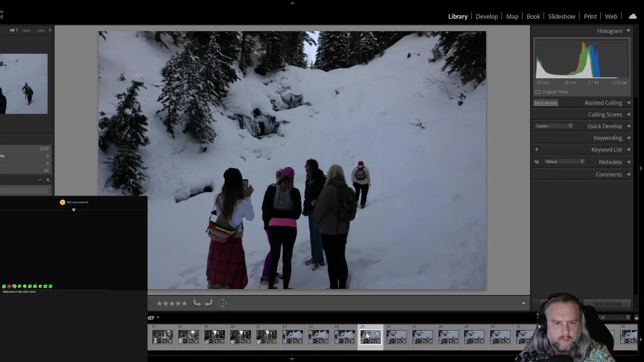
Task: Select filmstrip thumbnail number 29
Action: [x=474, y=337]
